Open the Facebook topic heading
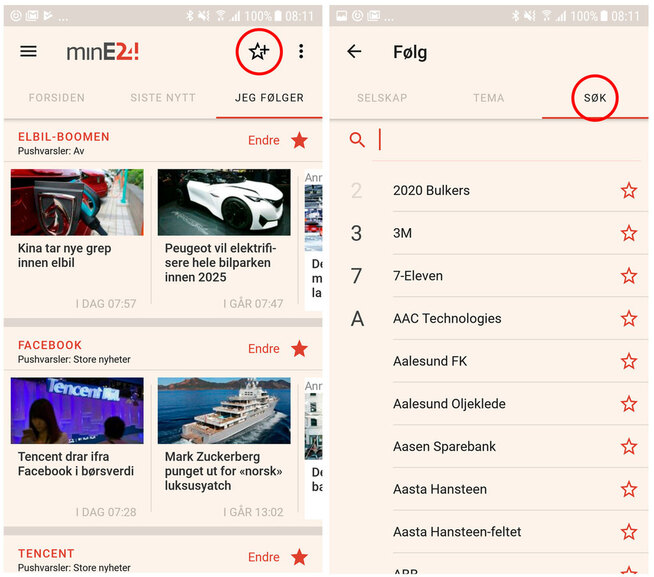 click(50, 345)
